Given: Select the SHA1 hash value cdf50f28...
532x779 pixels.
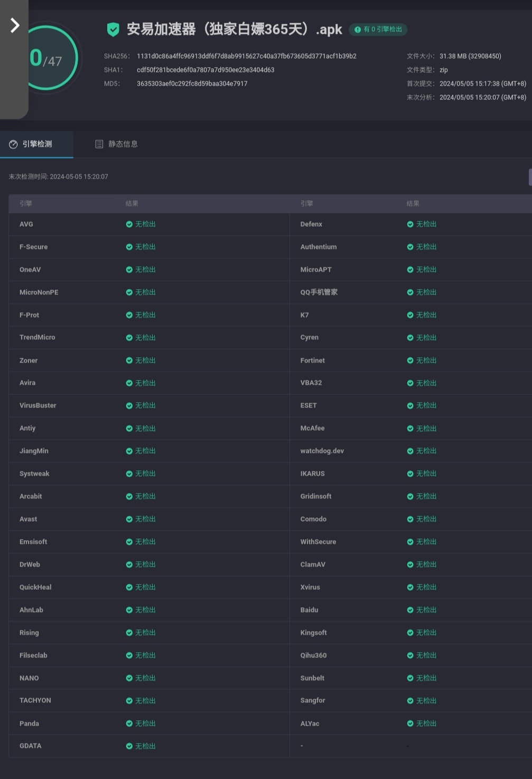Looking at the screenshot, I should (206, 70).
